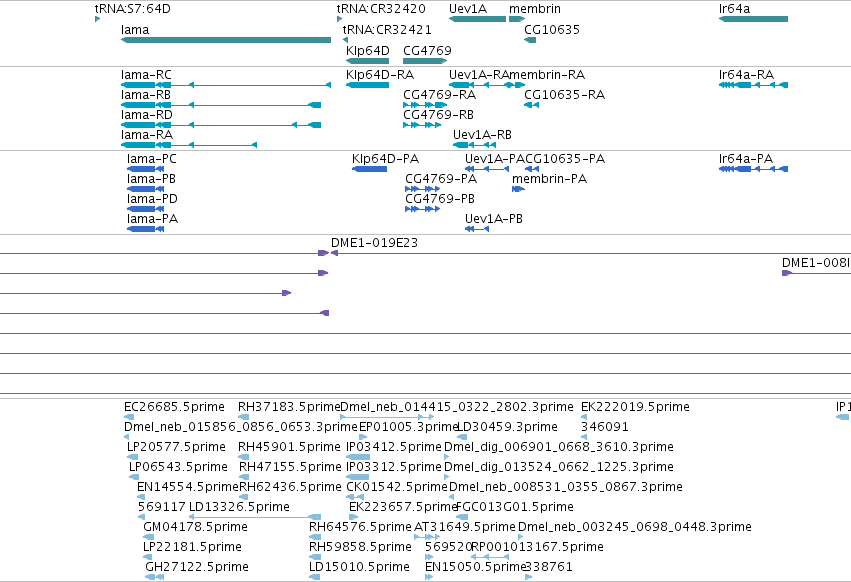Click the lama-PB protein label
This screenshot has width=851, height=582.
click(151, 179)
